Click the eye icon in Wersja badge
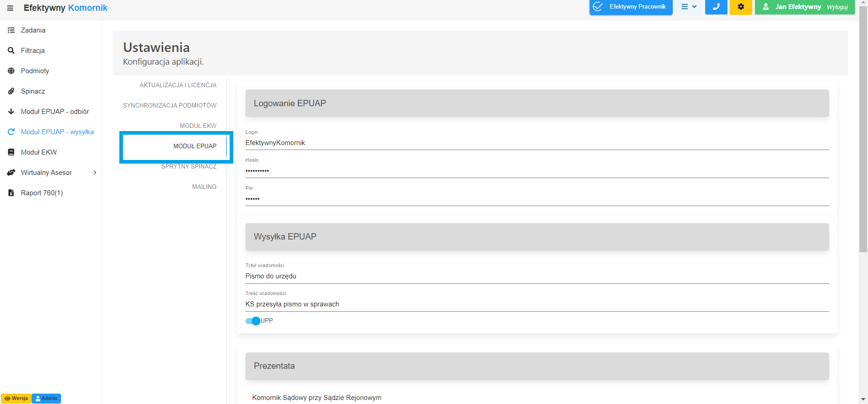 (7, 399)
